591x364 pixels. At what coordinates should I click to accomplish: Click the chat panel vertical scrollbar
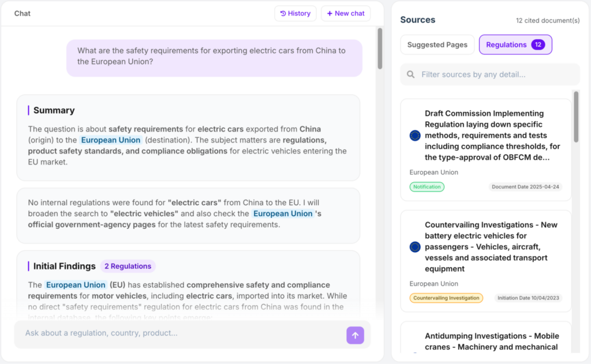[x=380, y=48]
